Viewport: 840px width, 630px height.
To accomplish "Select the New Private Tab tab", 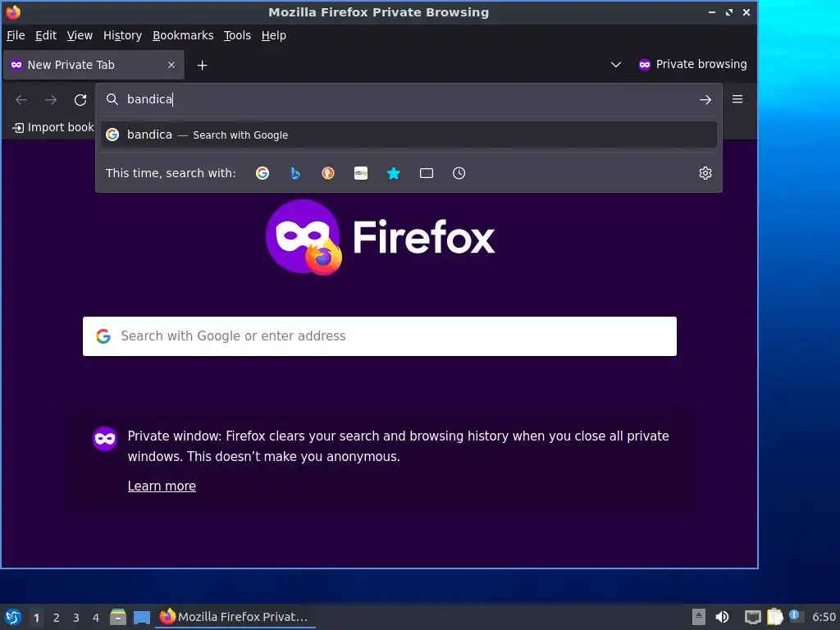I will (94, 65).
